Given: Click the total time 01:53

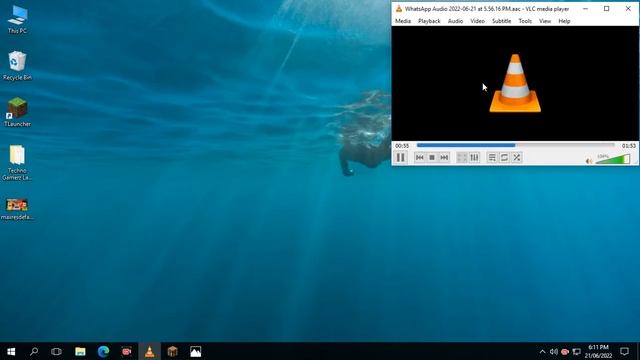Looking at the screenshot, I should pos(629,146).
